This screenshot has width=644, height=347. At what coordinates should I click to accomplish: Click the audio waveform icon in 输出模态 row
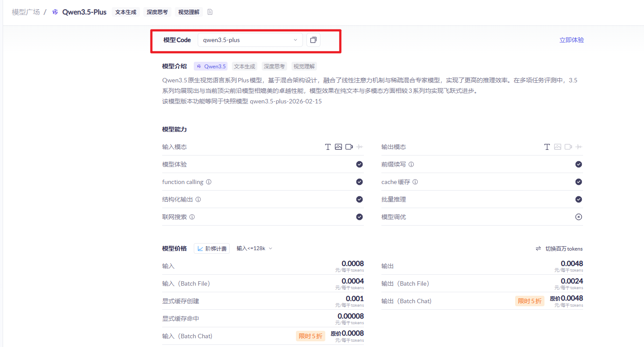point(579,147)
